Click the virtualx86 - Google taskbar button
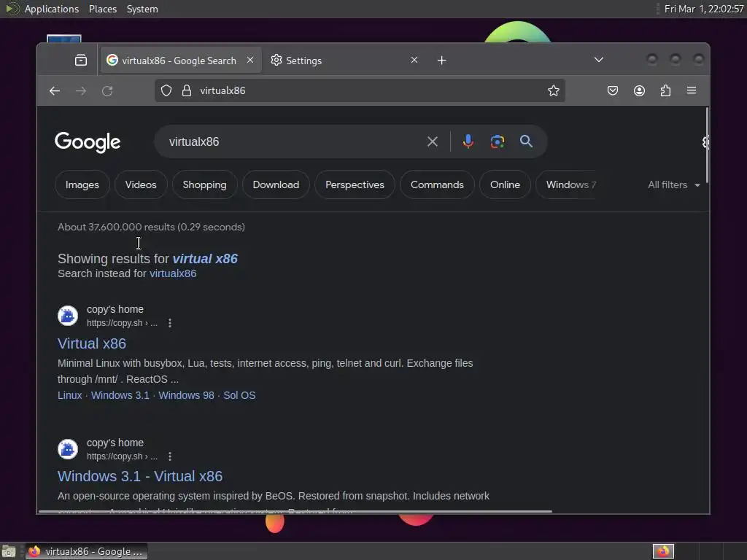Viewport: 747px width, 560px height. tap(86, 551)
